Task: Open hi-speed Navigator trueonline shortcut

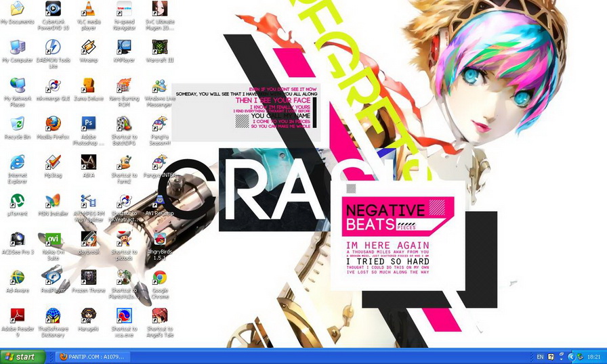Action: point(124,9)
